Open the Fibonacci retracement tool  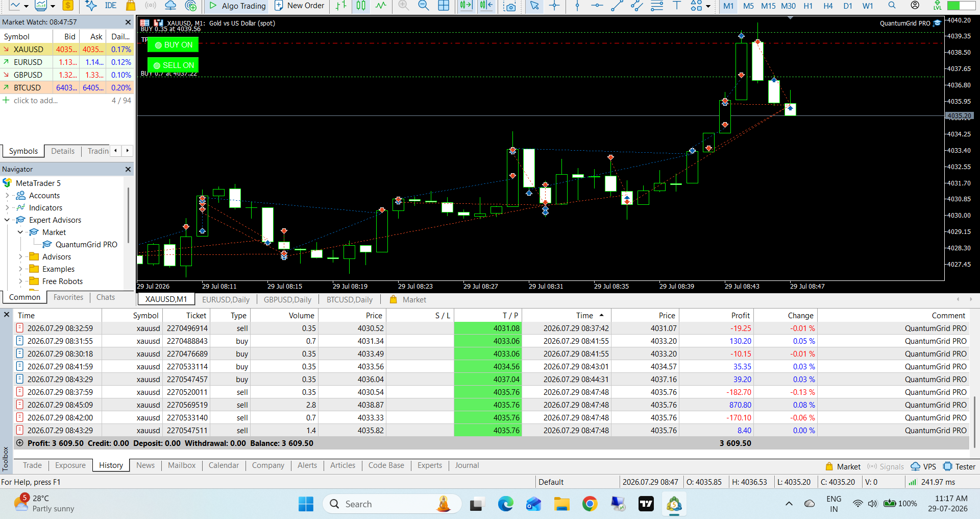(657, 6)
